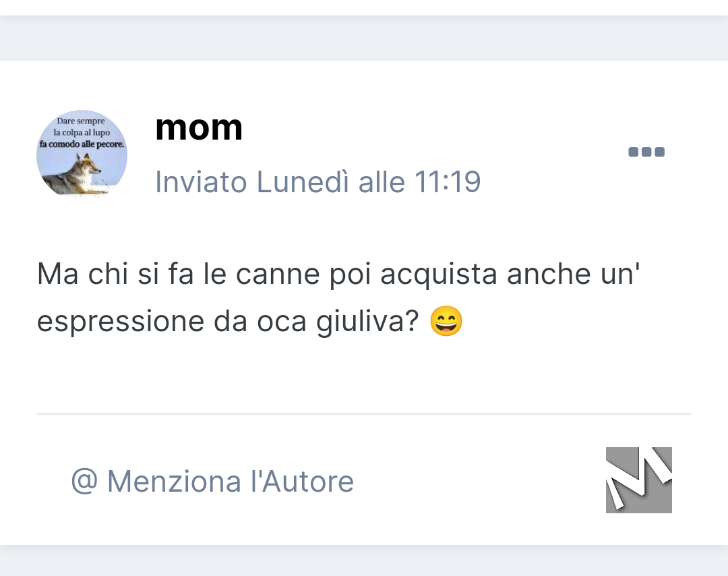Open the profile of user mom
This screenshot has width=728, height=576.
[x=199, y=127]
